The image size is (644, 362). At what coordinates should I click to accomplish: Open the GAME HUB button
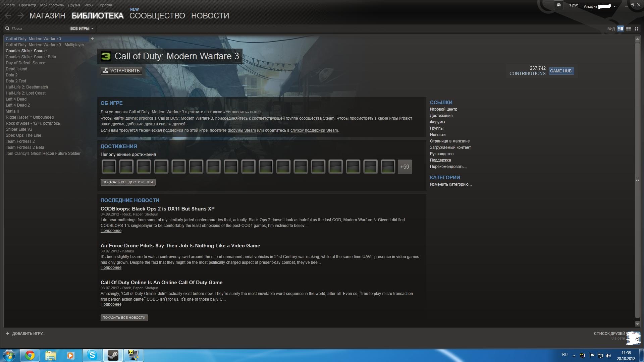561,71
